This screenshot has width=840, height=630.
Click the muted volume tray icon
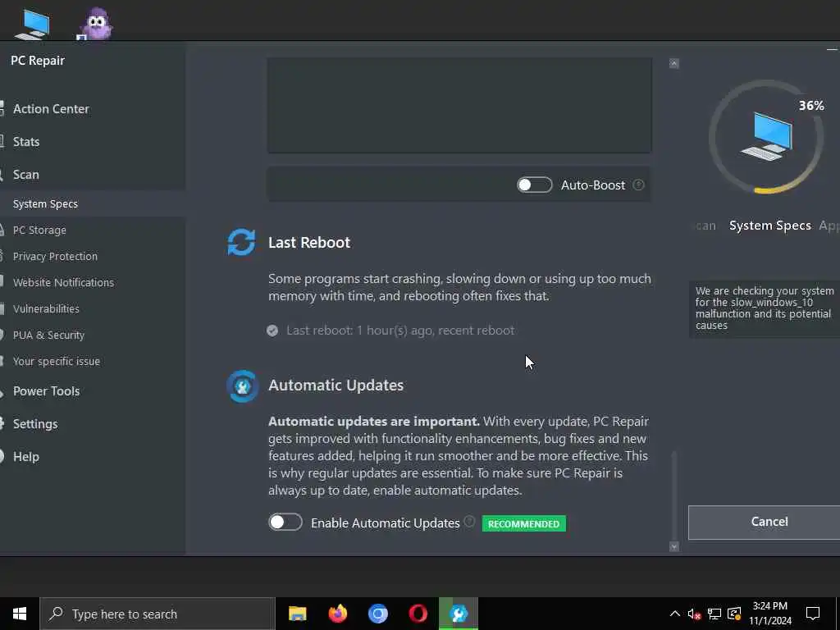pos(694,614)
